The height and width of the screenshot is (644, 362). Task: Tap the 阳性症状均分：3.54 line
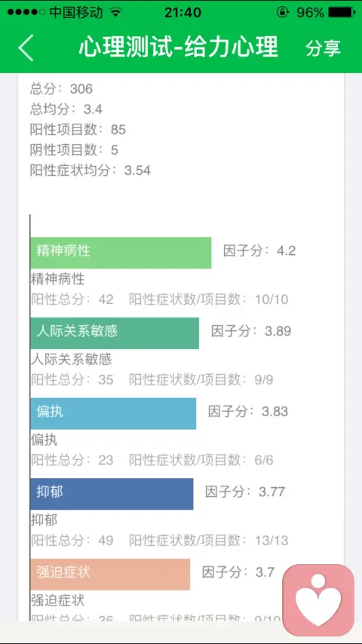pos(90,170)
